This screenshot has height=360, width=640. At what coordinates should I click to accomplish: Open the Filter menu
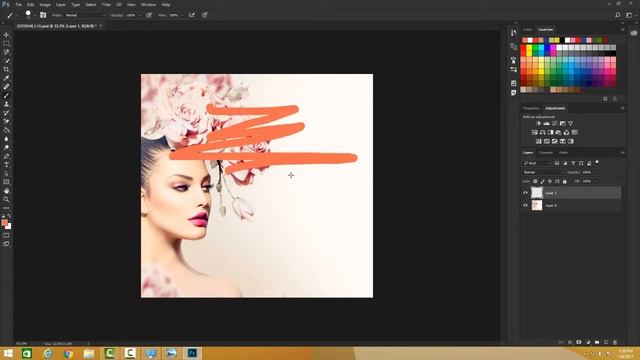[106, 4]
